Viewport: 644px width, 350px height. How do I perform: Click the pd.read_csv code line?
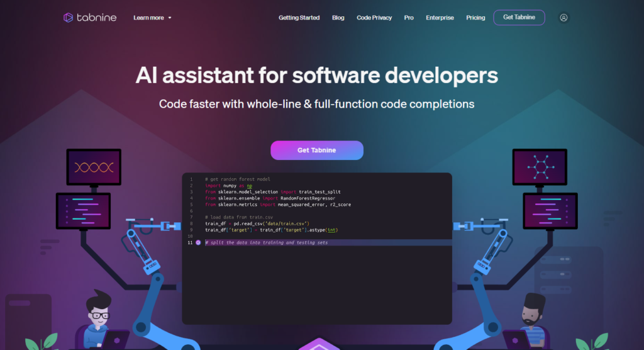pyautogui.click(x=257, y=223)
